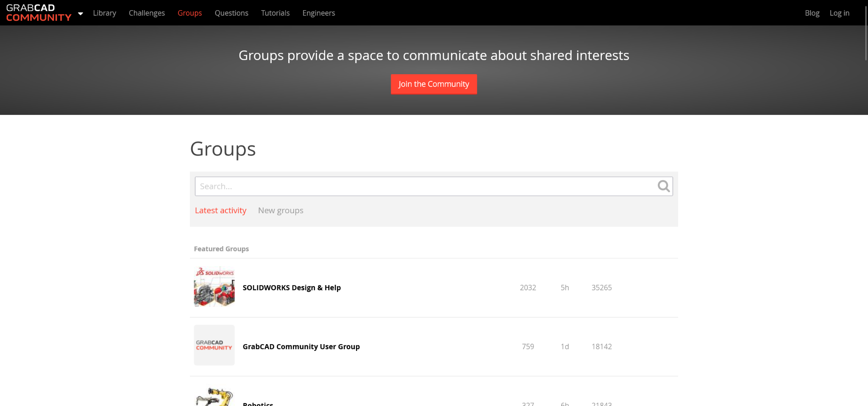Click the 2032 count in SOLIDWORKS row
The height and width of the screenshot is (406, 868).
pyautogui.click(x=528, y=287)
